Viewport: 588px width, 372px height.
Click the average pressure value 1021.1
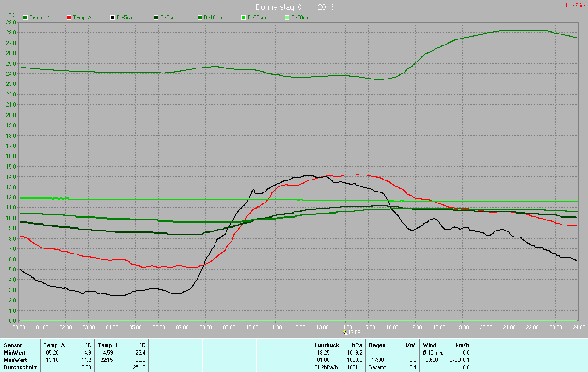click(354, 367)
